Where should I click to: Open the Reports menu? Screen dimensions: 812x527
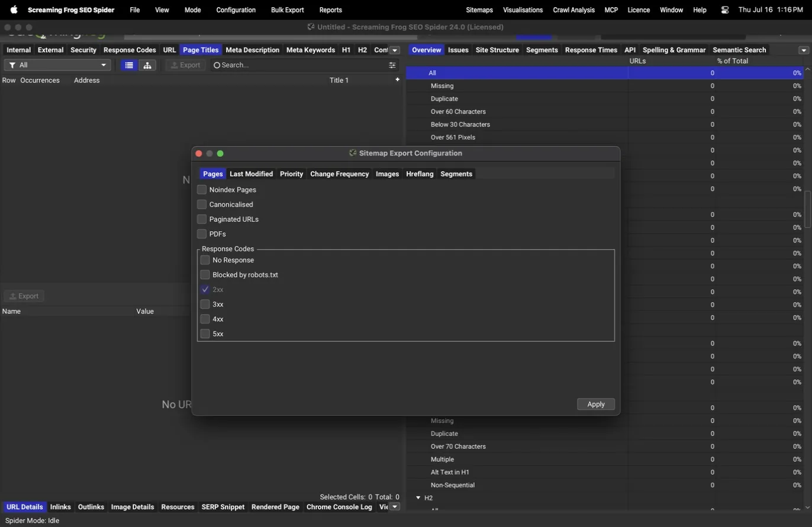coord(330,10)
